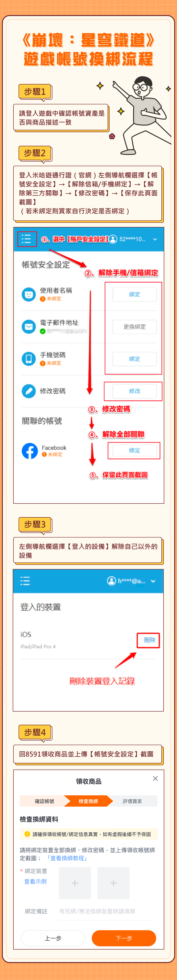Click 綁定 button for 手機號碼
177x980 pixels.
point(134,359)
